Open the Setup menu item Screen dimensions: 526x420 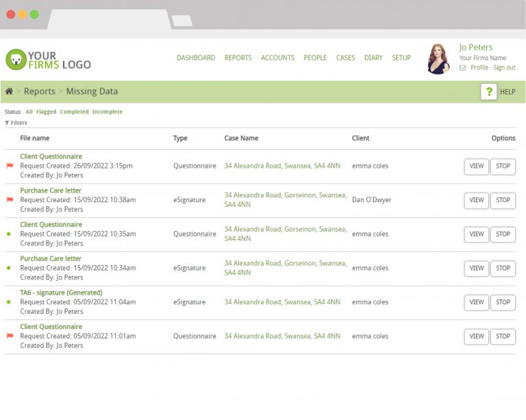coord(401,58)
